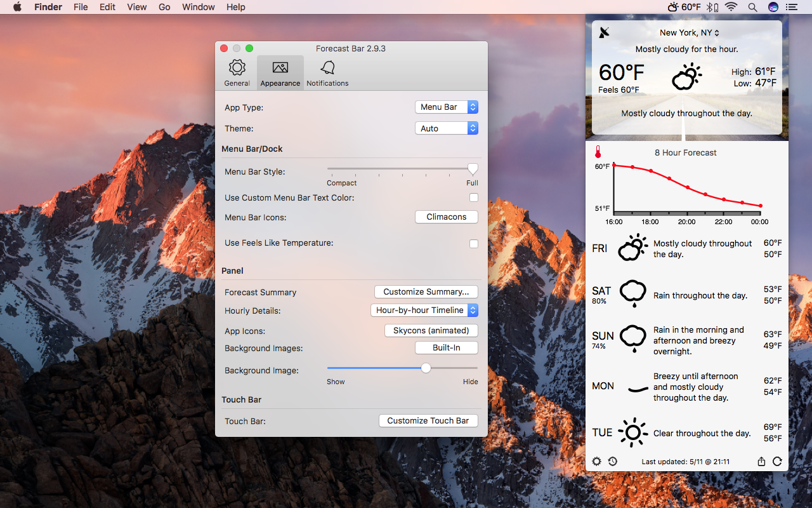This screenshot has height=508, width=812.
Task: Enable Use Custom Menu Bar Text Color
Action: click(x=474, y=198)
